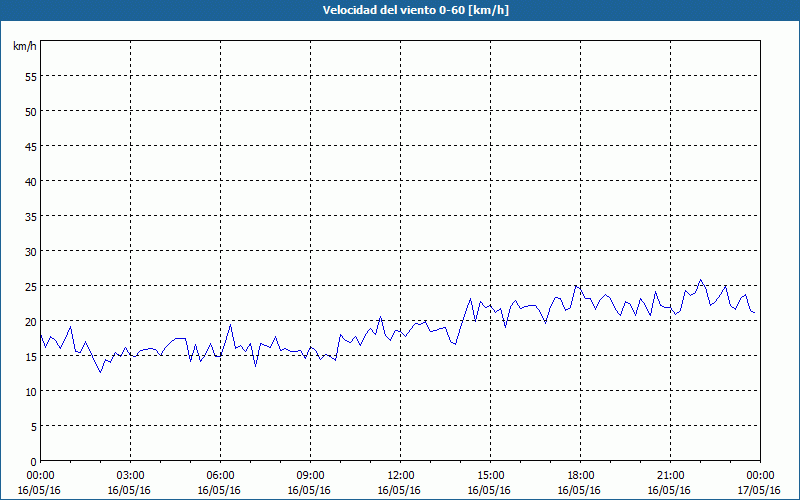The image size is (800, 500).
Task: Click the '06:00' time axis label
Action: pyautogui.click(x=220, y=476)
